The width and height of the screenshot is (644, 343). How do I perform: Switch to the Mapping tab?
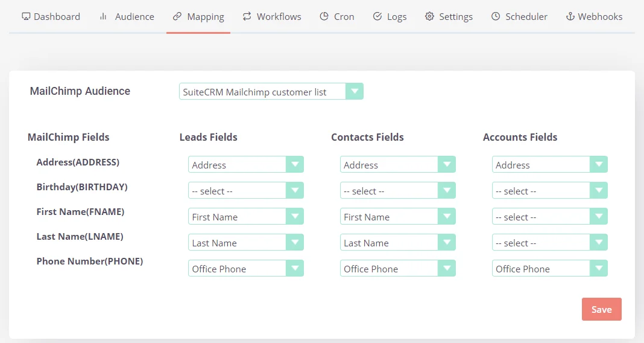point(198,17)
